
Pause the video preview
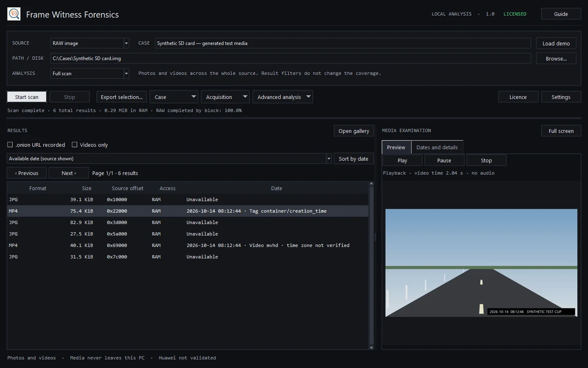444,160
